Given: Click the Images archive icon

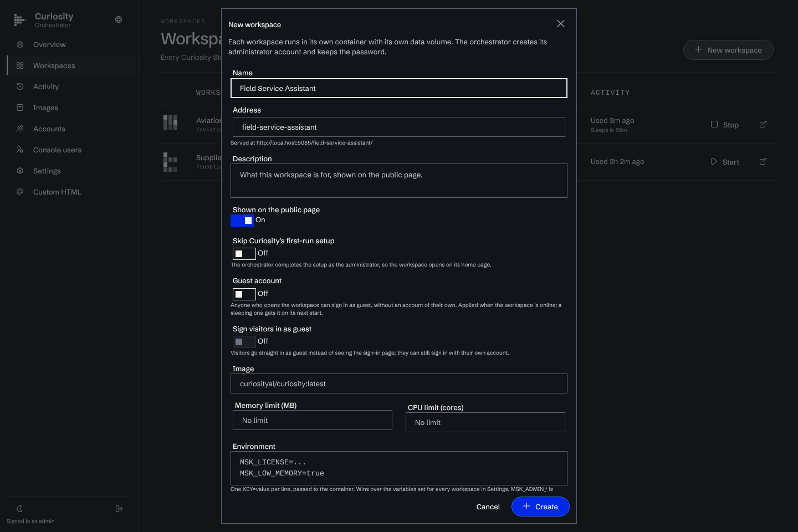Looking at the screenshot, I should tap(20, 108).
